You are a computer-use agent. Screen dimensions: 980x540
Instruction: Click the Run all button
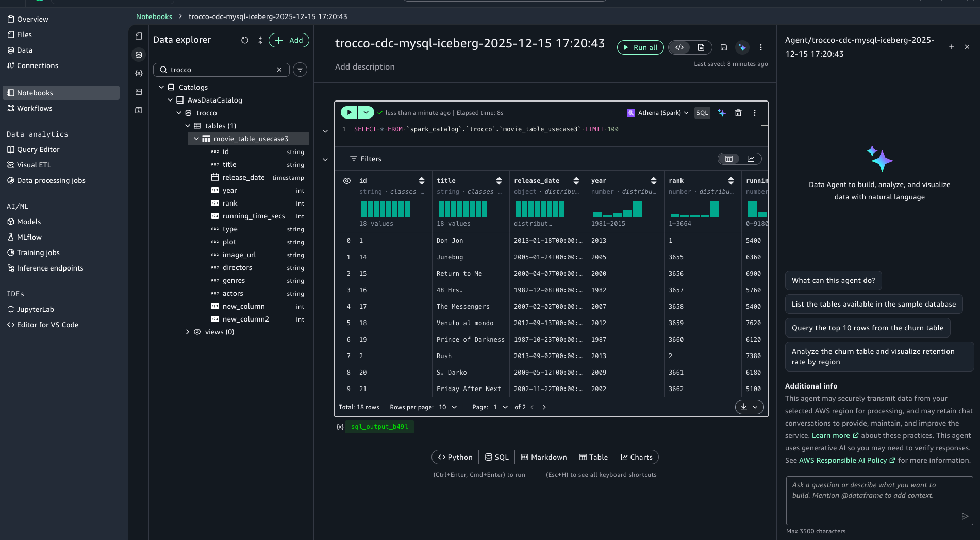coord(640,47)
